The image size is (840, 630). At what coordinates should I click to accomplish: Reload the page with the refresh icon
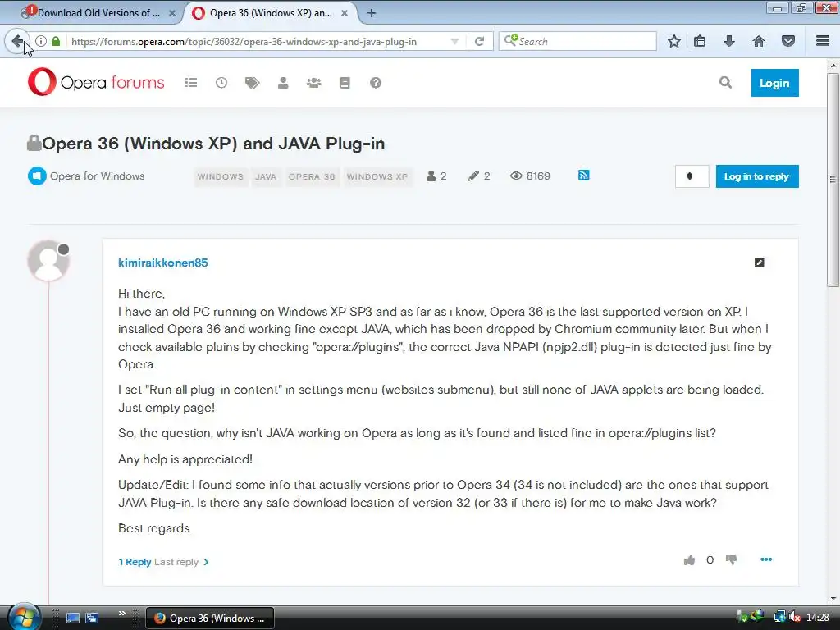click(479, 41)
